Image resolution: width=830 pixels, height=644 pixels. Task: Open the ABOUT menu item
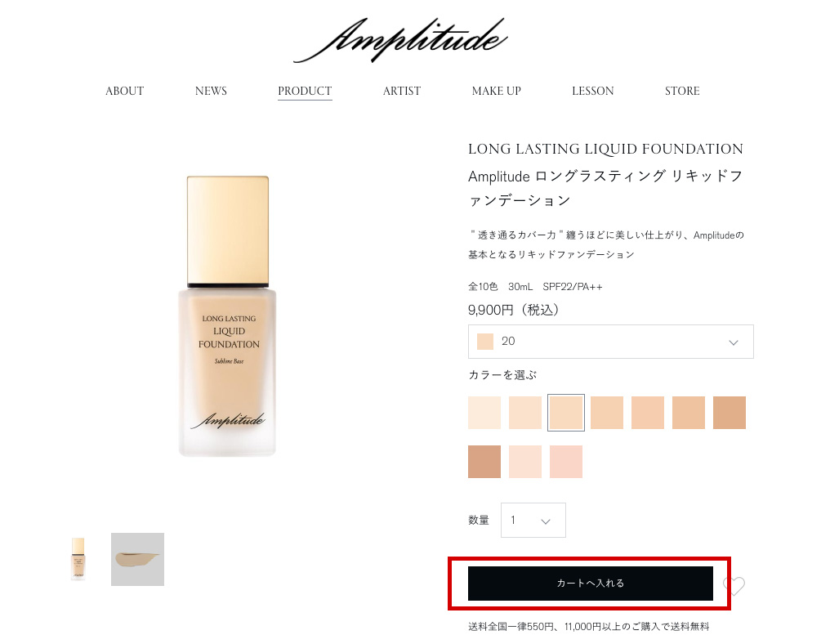coord(124,91)
